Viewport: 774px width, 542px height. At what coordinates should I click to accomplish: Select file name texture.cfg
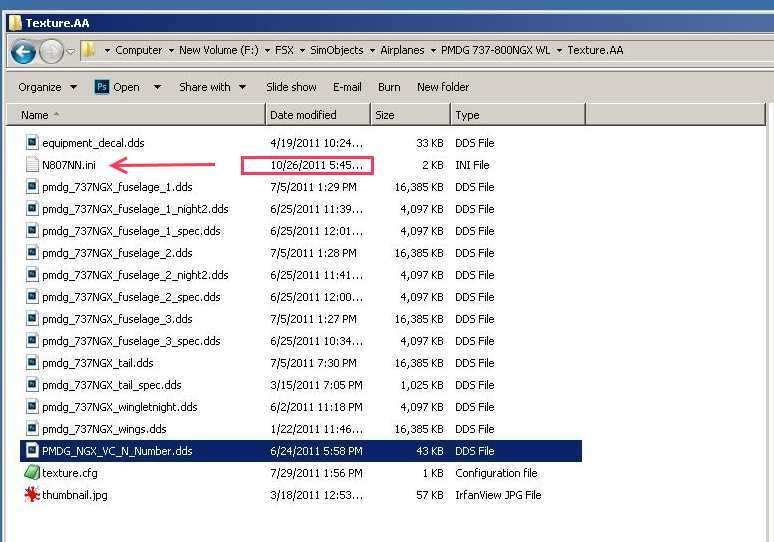(70, 473)
